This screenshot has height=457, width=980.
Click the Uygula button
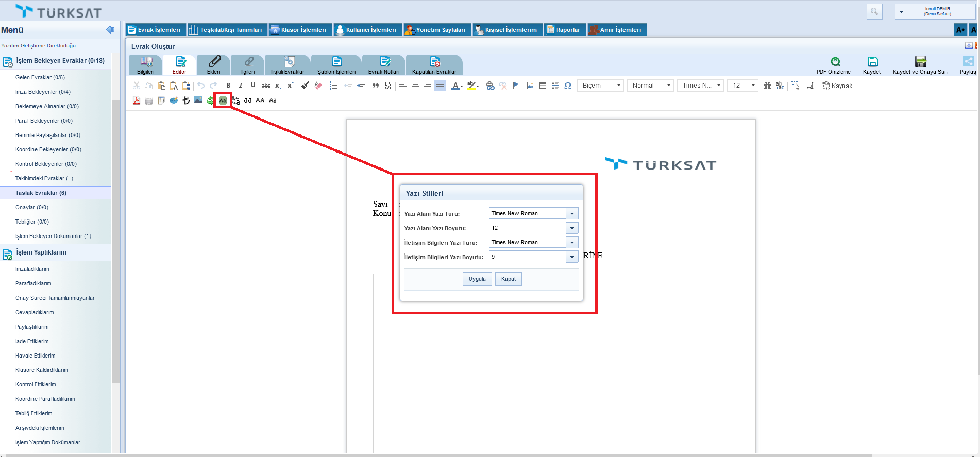tap(477, 279)
